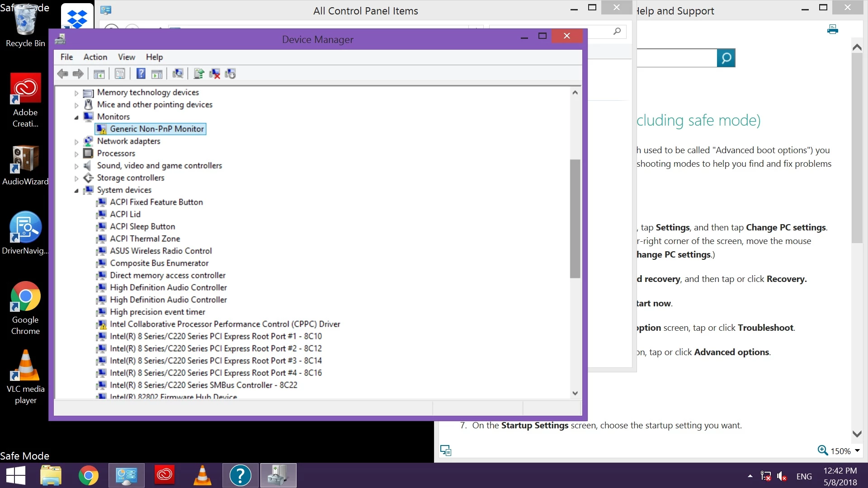The image size is (868, 488).
Task: Open VLC media player from the taskbar
Action: (202, 475)
